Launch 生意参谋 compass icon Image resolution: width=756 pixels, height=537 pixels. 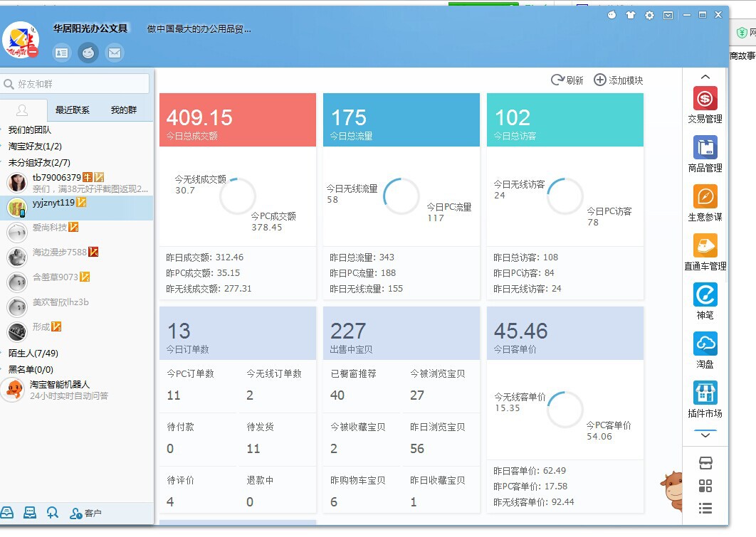(x=705, y=197)
